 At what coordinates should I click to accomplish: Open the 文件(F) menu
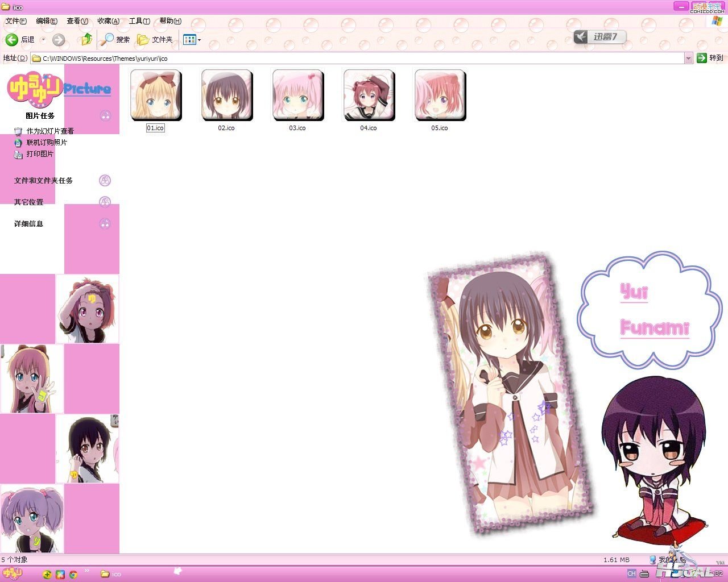pos(16,21)
